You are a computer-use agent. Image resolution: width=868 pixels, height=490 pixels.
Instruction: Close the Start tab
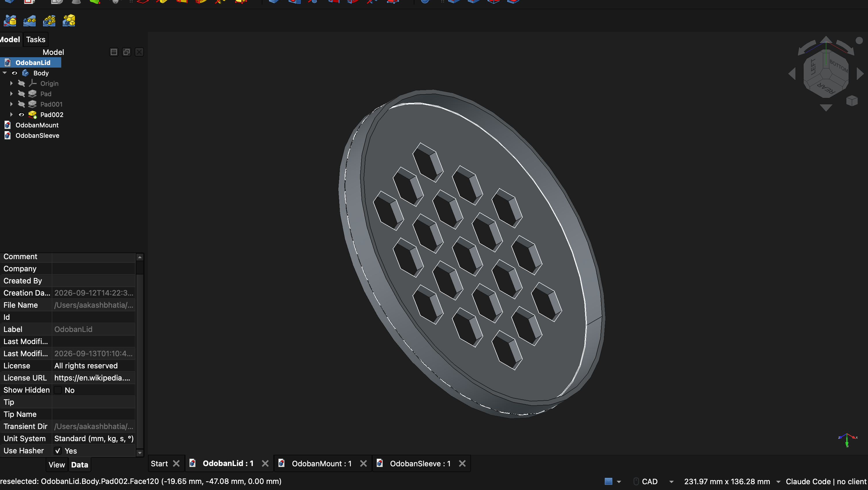tap(176, 464)
